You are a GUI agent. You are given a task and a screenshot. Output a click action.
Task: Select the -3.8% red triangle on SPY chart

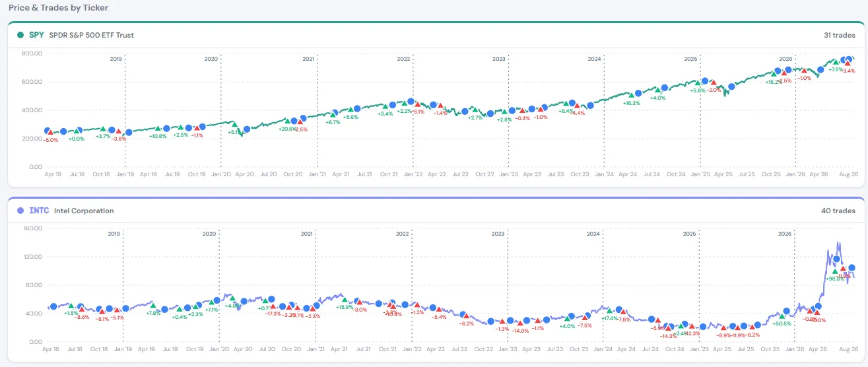119,131
